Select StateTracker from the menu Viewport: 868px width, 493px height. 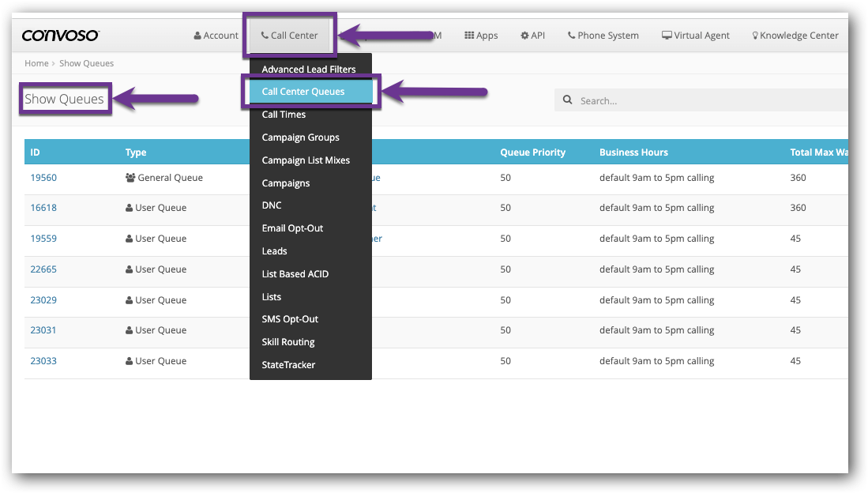[288, 365]
